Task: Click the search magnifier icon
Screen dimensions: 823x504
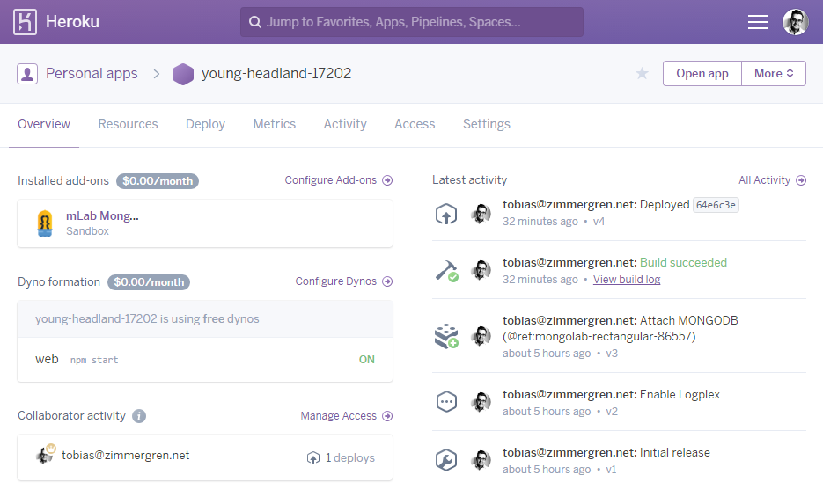Action: coord(255,22)
